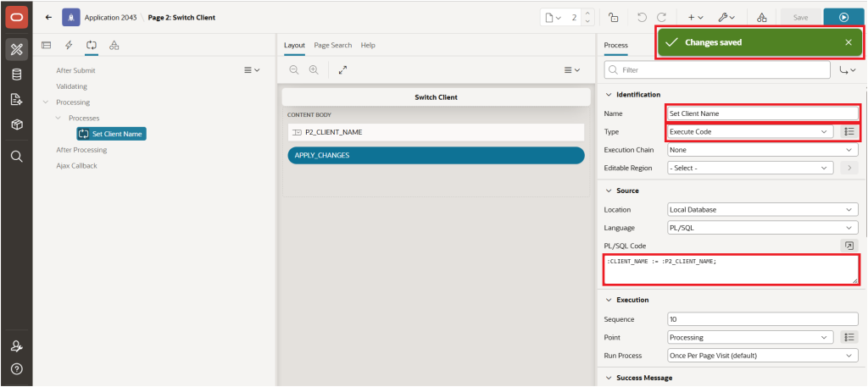Click the Application 2043 app icon

pos(71,17)
